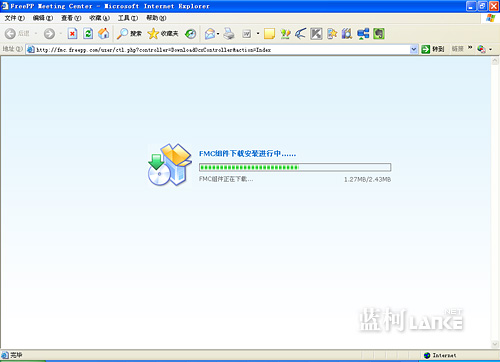500x362 pixels.
Task: Click the yellow note toolbar icon
Action: [269, 33]
